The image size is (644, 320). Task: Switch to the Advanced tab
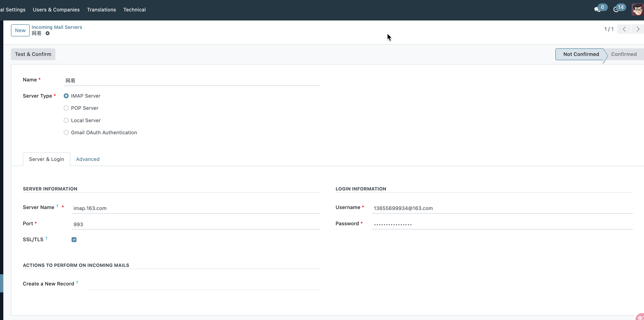click(87, 159)
